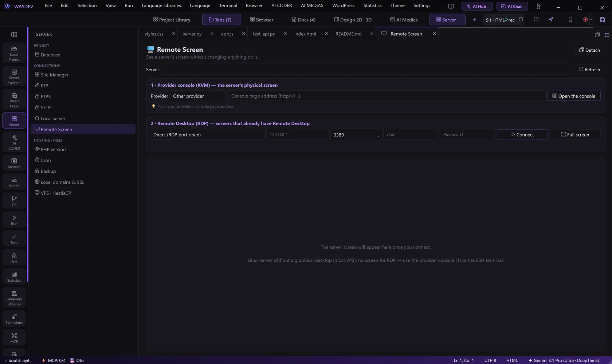Click the Console page address input field
Viewport: 612px width, 364px height.
pos(387,96)
